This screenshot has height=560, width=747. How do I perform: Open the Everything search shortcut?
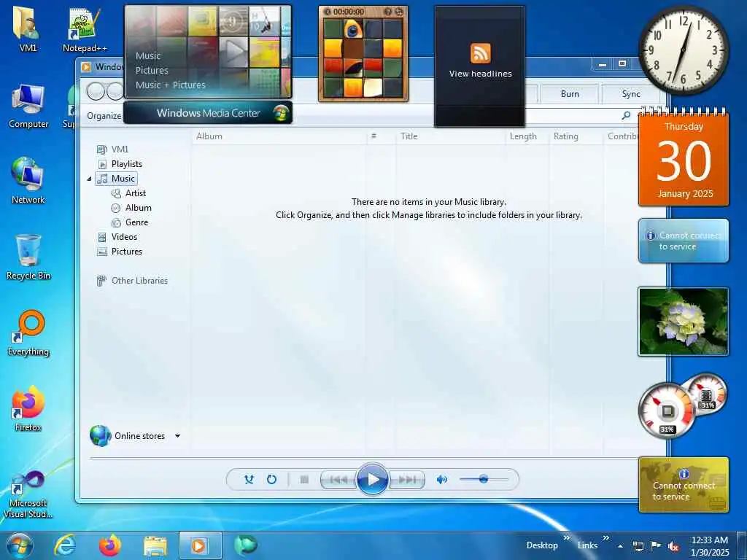tap(28, 333)
